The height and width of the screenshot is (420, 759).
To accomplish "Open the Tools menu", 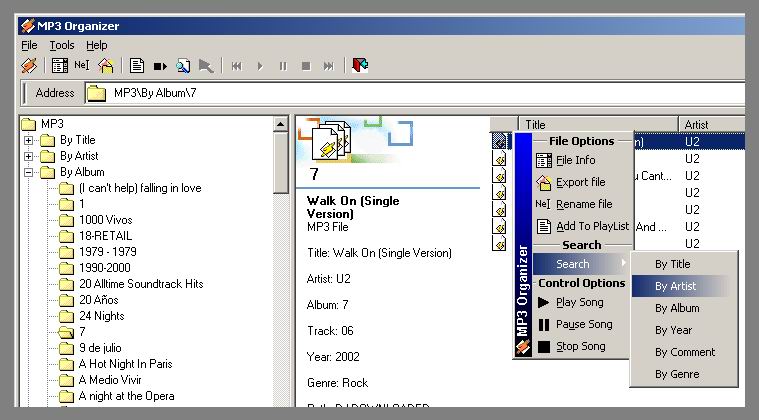I will [x=62, y=45].
